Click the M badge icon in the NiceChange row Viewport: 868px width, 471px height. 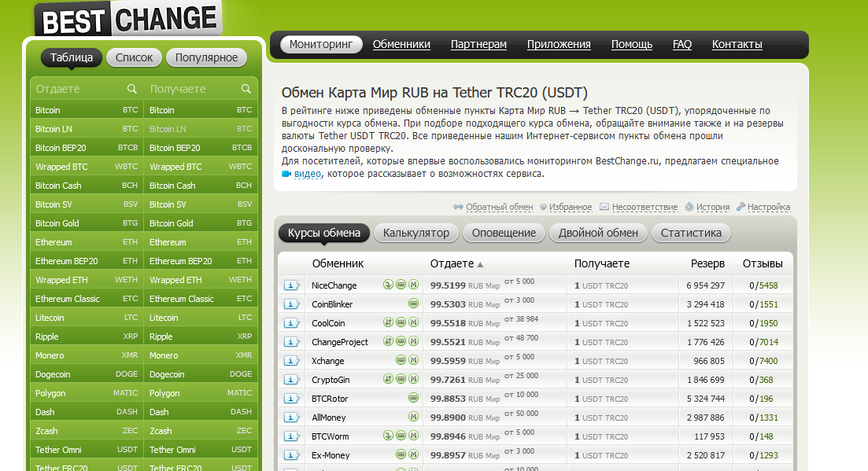pos(413,285)
